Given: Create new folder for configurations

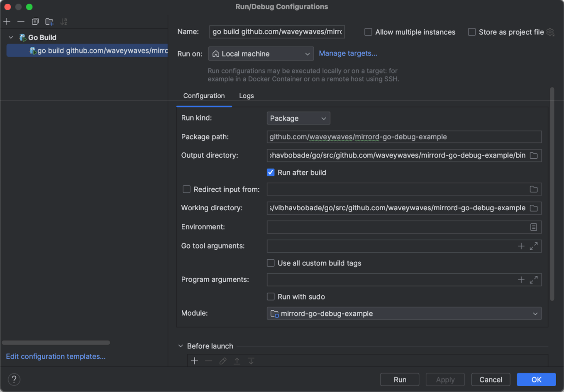Looking at the screenshot, I should [49, 22].
